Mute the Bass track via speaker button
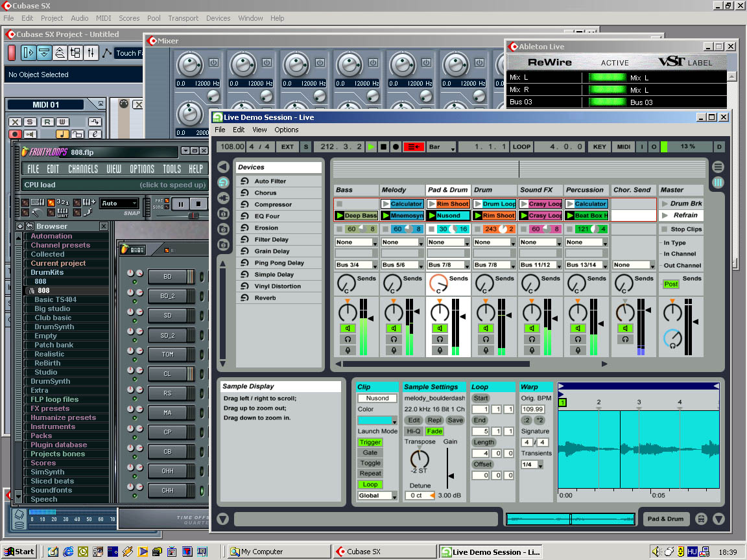This screenshot has width=747, height=560. click(348, 328)
